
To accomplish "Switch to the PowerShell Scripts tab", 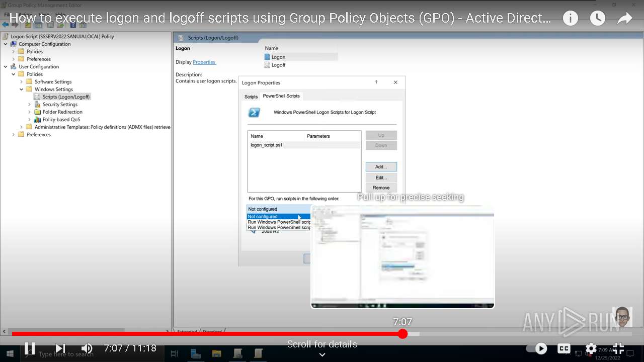I will tap(281, 96).
